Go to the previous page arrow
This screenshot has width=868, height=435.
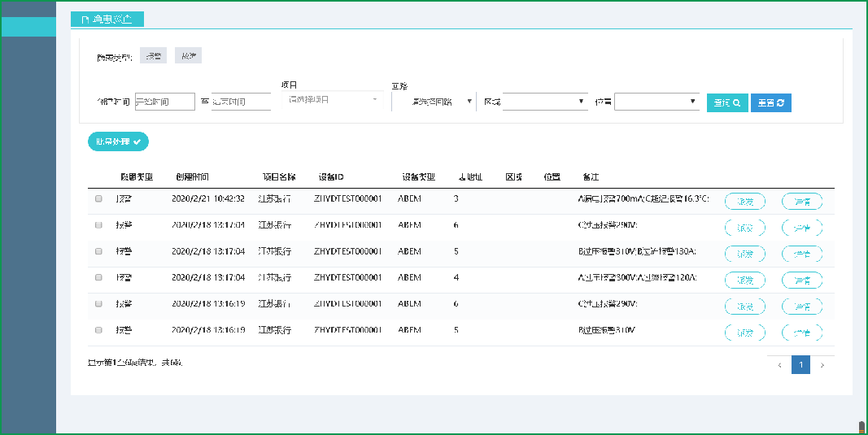(x=779, y=365)
